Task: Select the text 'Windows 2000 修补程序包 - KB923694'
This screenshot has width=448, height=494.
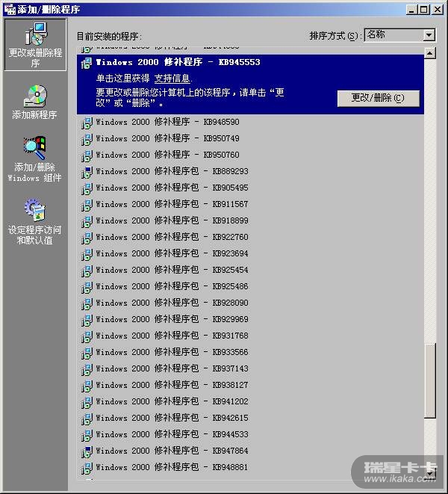Action: tap(172, 253)
